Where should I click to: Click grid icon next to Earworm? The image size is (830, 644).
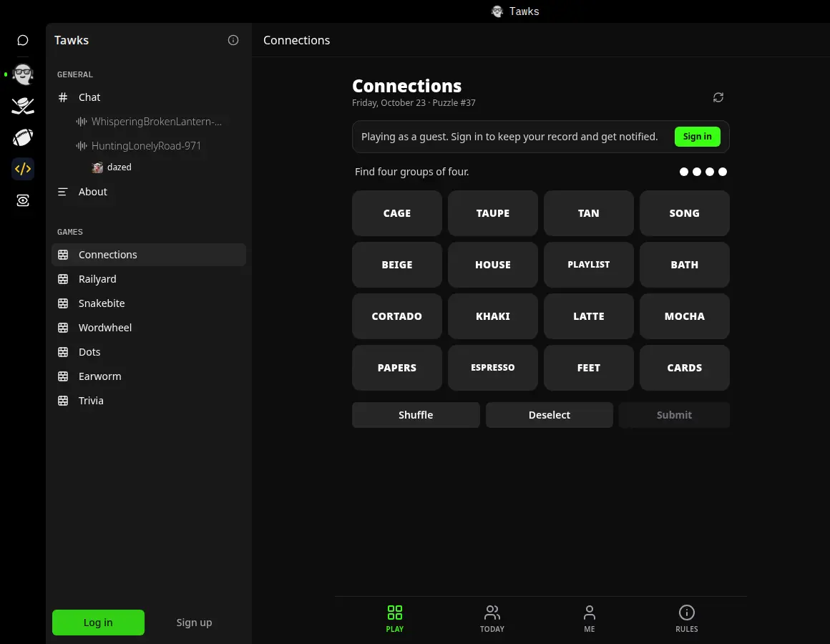tap(63, 376)
